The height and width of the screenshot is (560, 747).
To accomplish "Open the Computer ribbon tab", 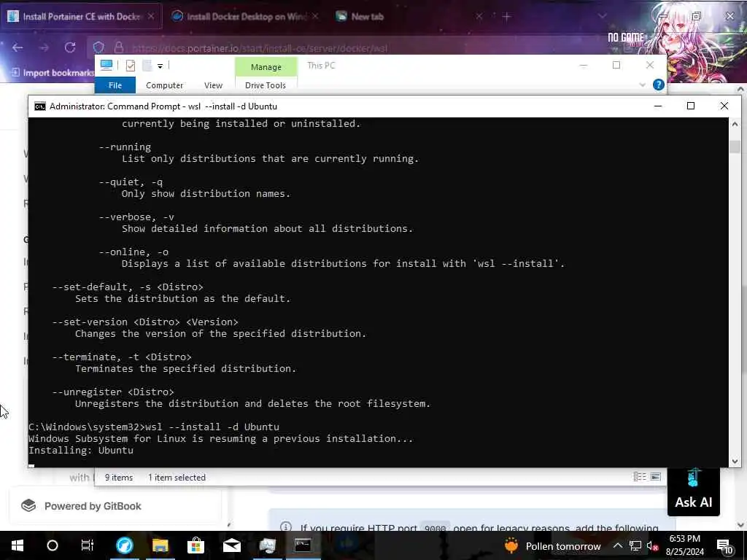I will (164, 85).
